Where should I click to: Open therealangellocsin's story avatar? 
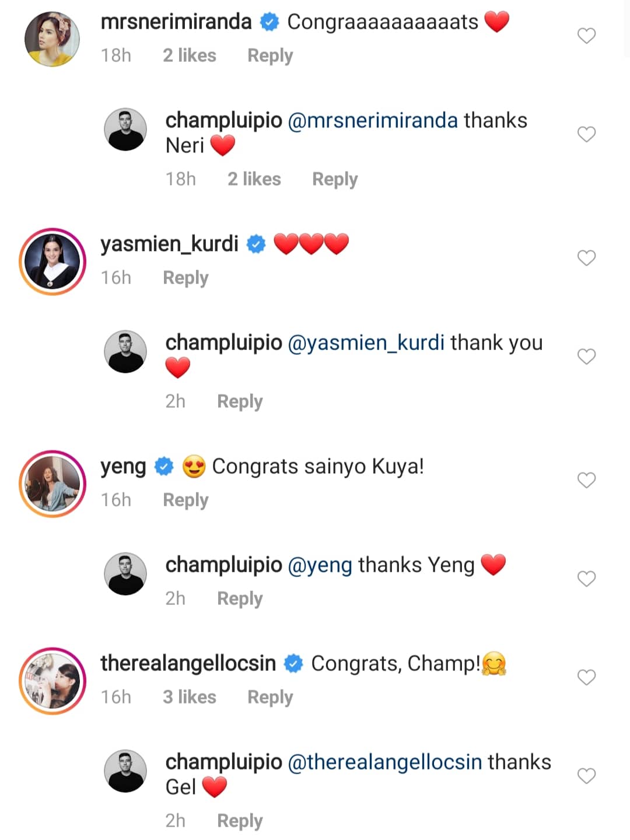52,681
